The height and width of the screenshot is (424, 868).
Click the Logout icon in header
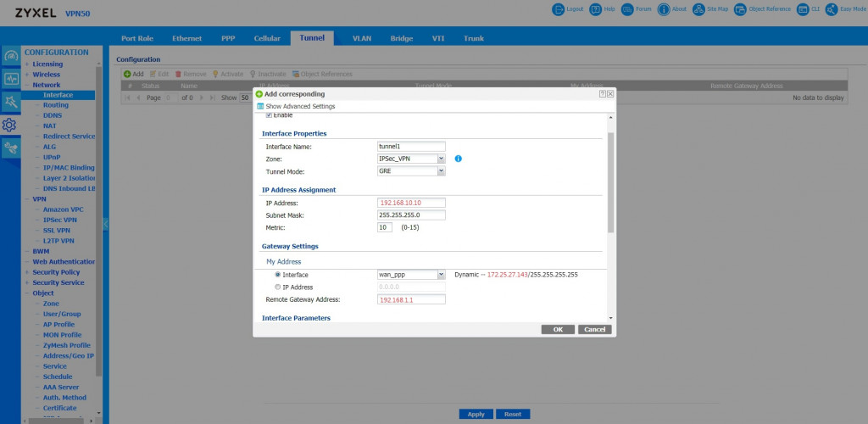[558, 9]
